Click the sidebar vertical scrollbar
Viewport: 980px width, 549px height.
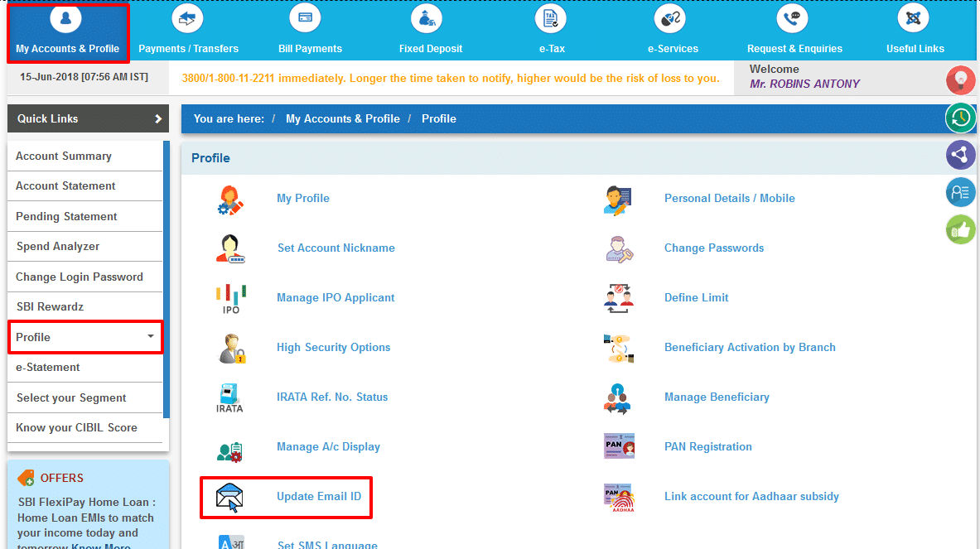[x=167, y=279]
